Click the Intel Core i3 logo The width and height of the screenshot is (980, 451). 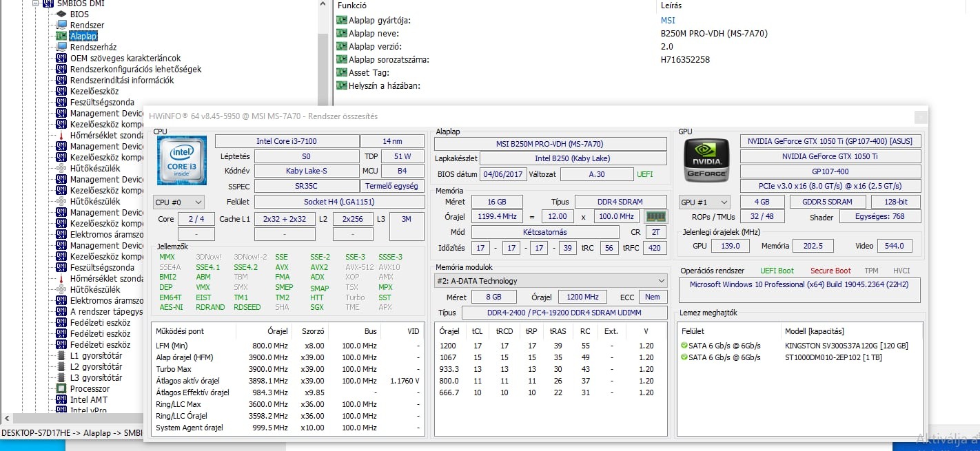(182, 160)
